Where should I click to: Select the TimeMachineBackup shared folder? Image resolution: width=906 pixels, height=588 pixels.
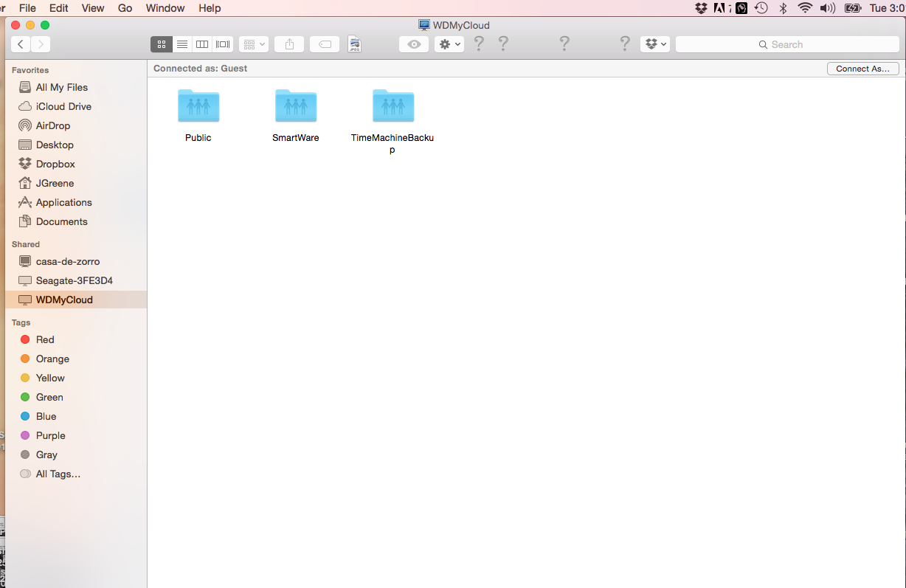click(393, 106)
